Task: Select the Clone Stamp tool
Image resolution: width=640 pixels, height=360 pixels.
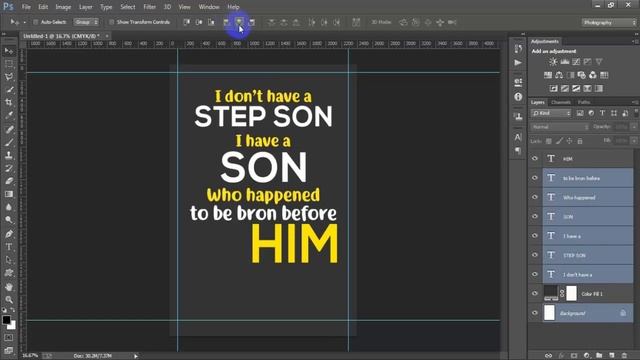Action: 9,156
